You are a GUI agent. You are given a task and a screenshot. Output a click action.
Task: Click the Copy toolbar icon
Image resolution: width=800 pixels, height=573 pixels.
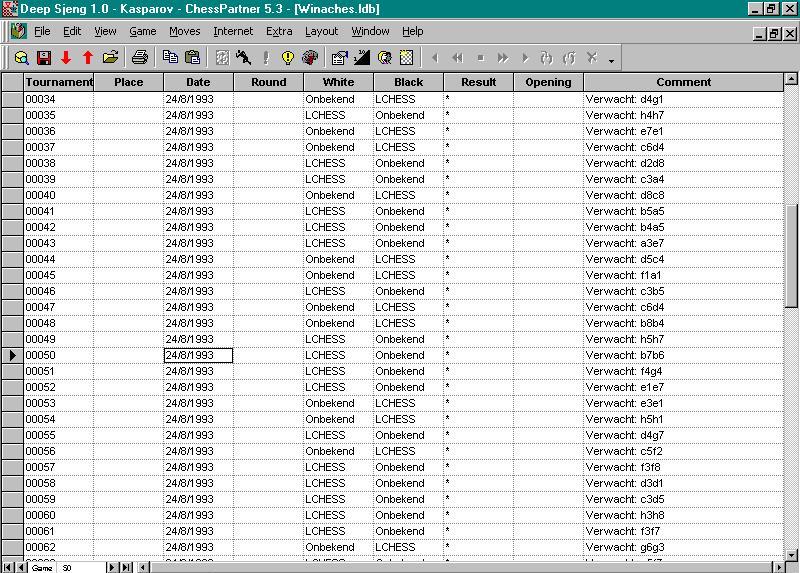(x=170, y=58)
